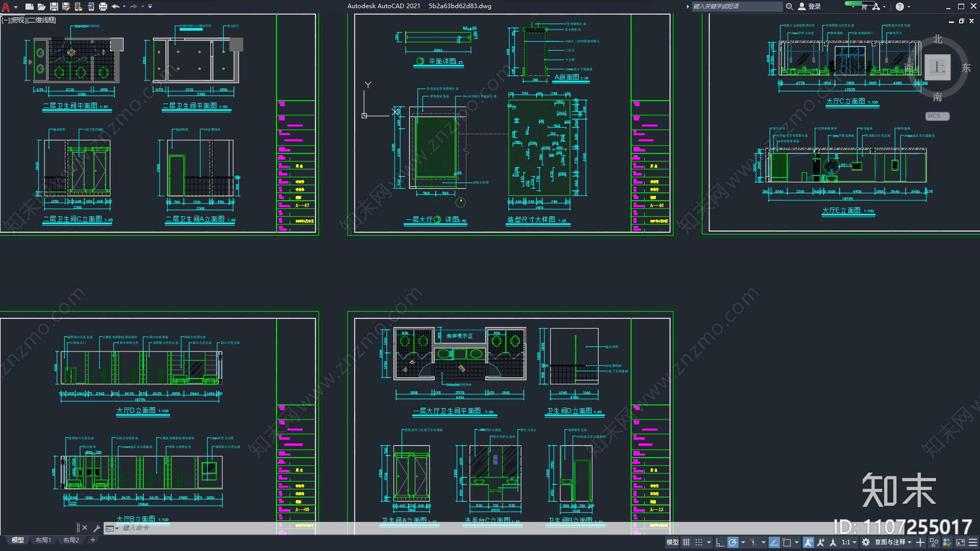
Task: Save to web and mobile icon
Action: coord(91,7)
